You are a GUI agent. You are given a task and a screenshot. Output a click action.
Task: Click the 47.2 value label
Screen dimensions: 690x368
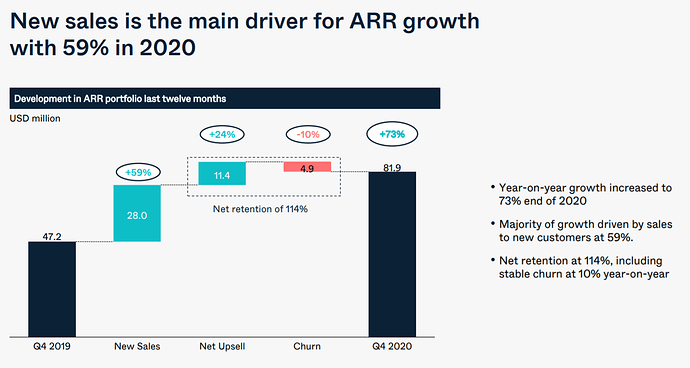[52, 236]
